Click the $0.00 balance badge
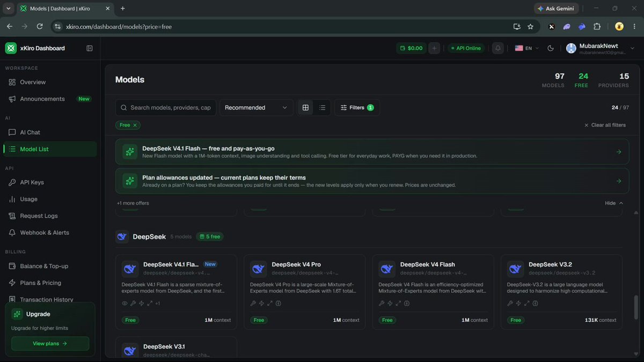644x362 pixels. coord(412,48)
